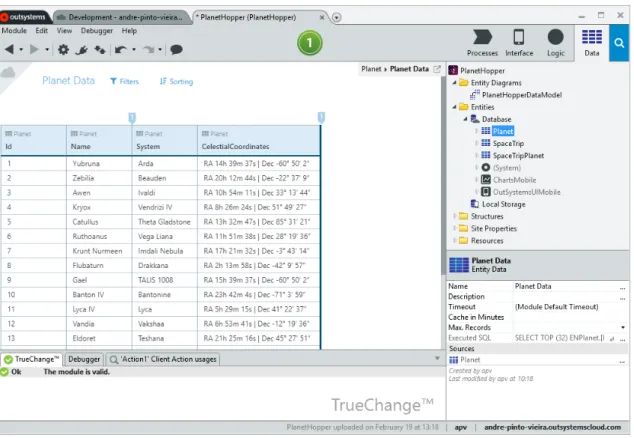Open the Help menu
634x438 pixels.
point(129,31)
